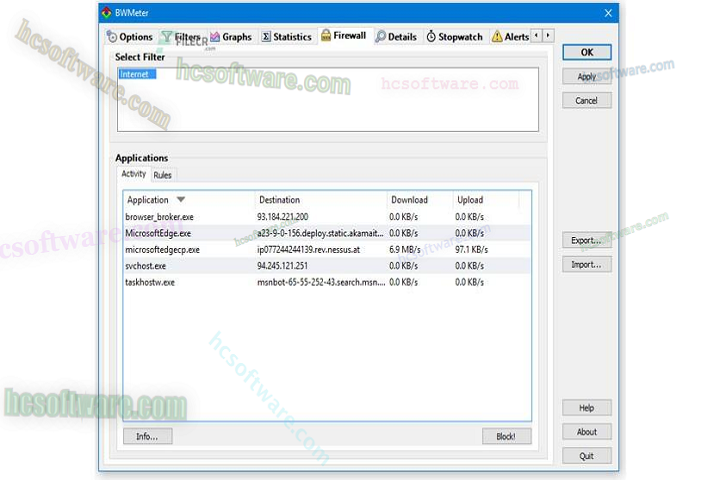
Task: Click the Import... button
Action: click(587, 265)
